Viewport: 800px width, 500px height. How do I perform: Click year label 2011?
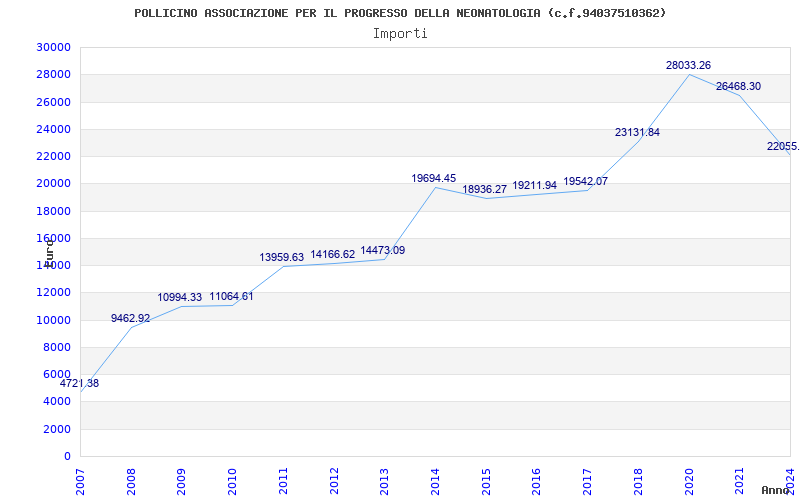click(x=283, y=482)
